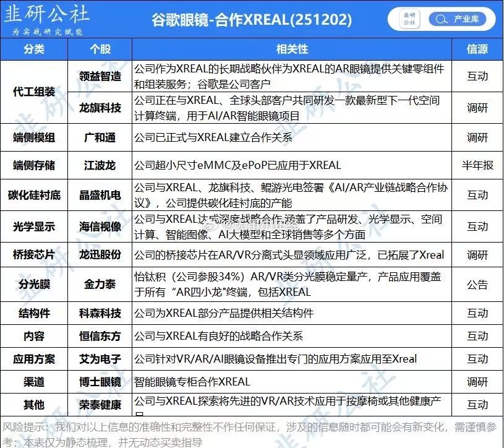Click 龙迅股份's bridge chip description text
Screen dimensions: 504x448
pos(289,255)
